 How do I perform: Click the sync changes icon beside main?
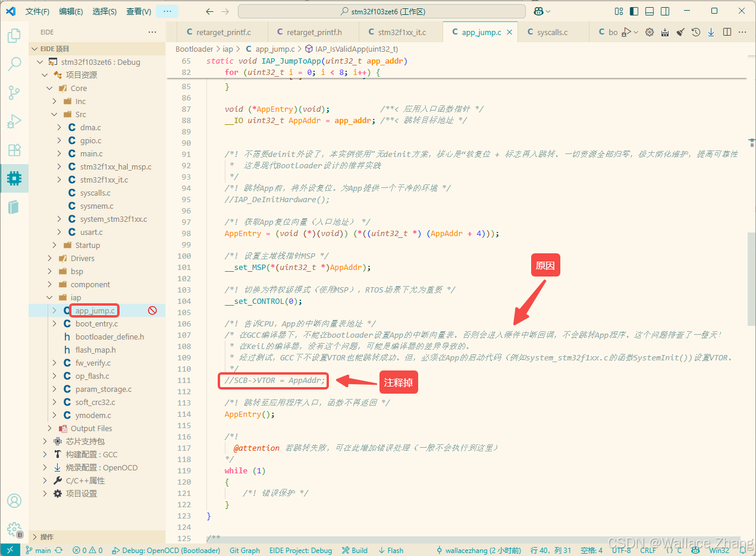pyautogui.click(x=58, y=550)
